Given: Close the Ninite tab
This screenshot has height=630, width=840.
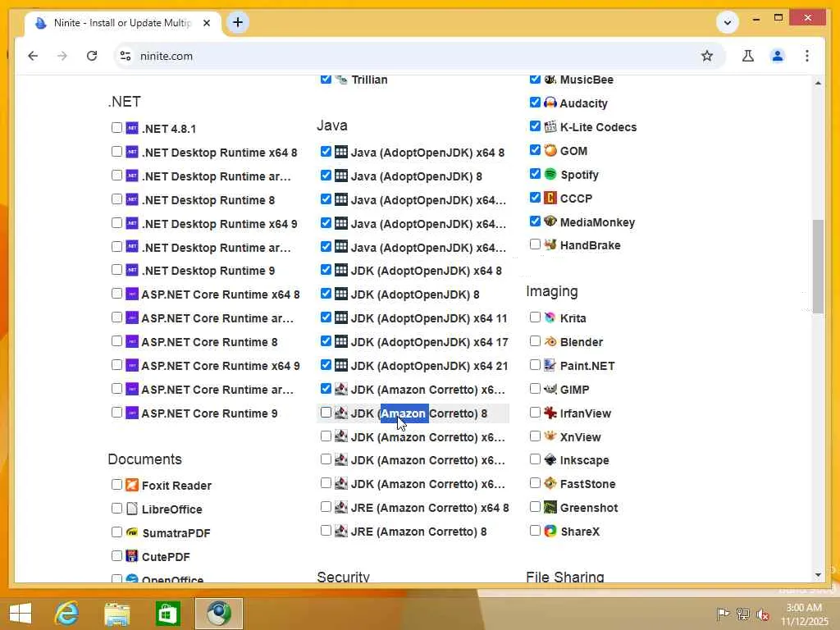Looking at the screenshot, I should [207, 23].
